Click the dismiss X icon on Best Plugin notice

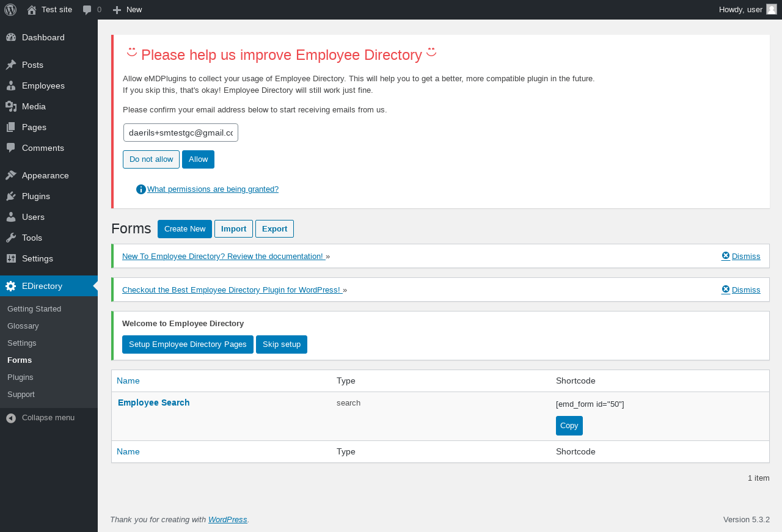(726, 289)
